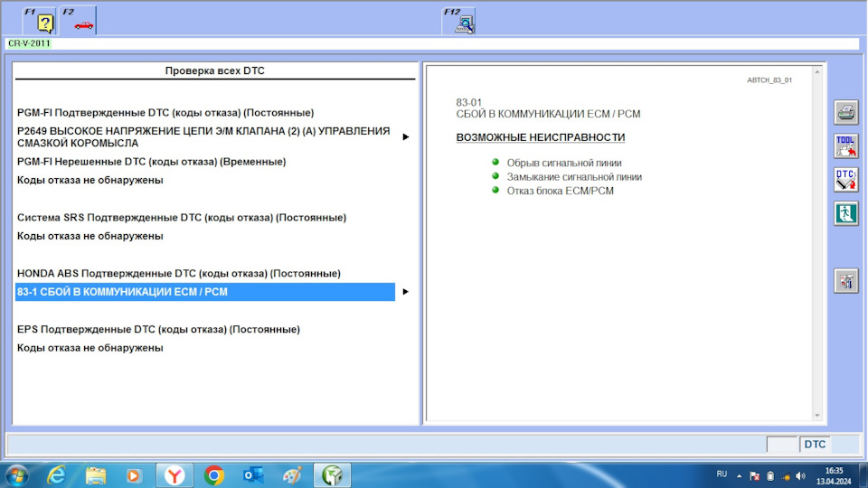This screenshot has width=868, height=488.
Task: Open Paint from taskbar
Action: [x=292, y=475]
